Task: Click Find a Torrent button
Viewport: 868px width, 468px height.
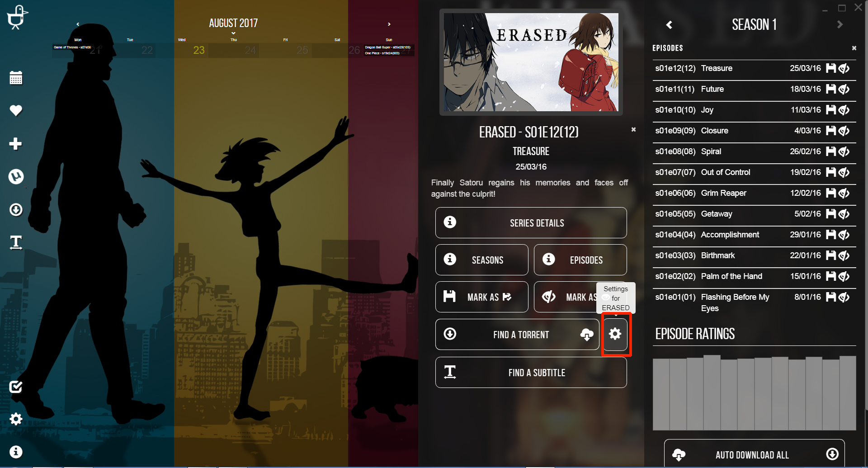Action: pyautogui.click(x=517, y=335)
